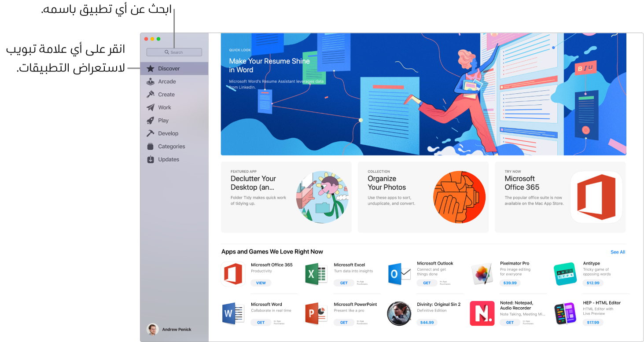Select the Develop tab in sidebar
644x342 pixels.
[168, 133]
